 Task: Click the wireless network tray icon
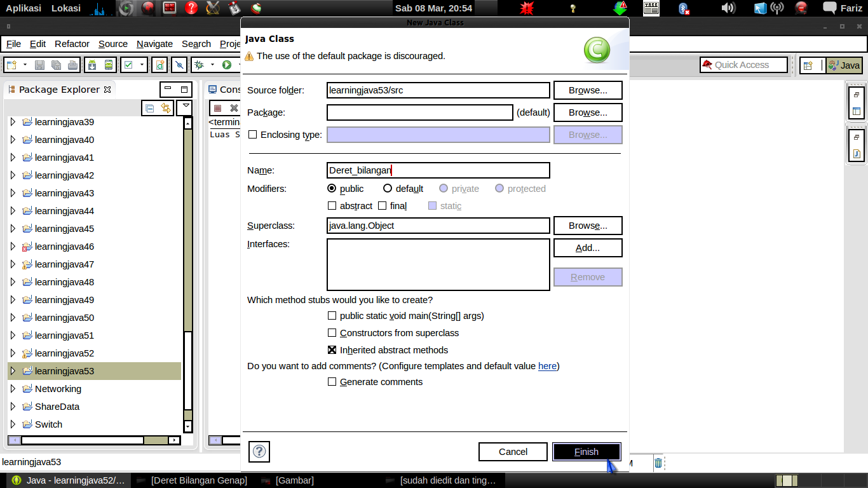(777, 8)
